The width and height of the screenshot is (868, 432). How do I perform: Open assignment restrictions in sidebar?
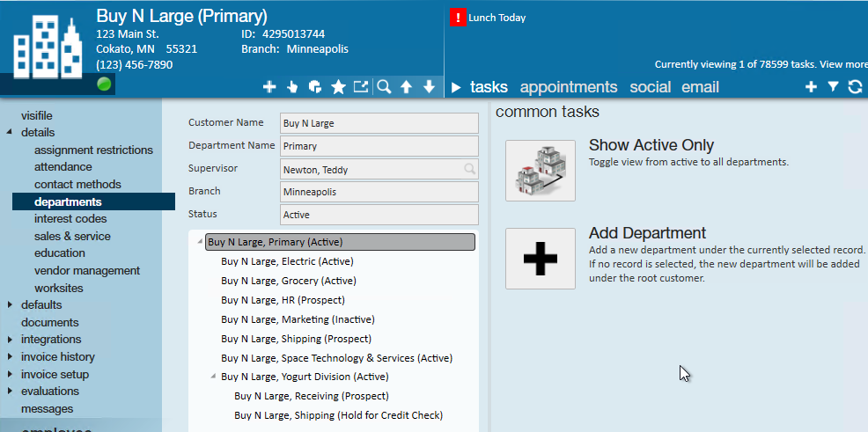click(93, 150)
